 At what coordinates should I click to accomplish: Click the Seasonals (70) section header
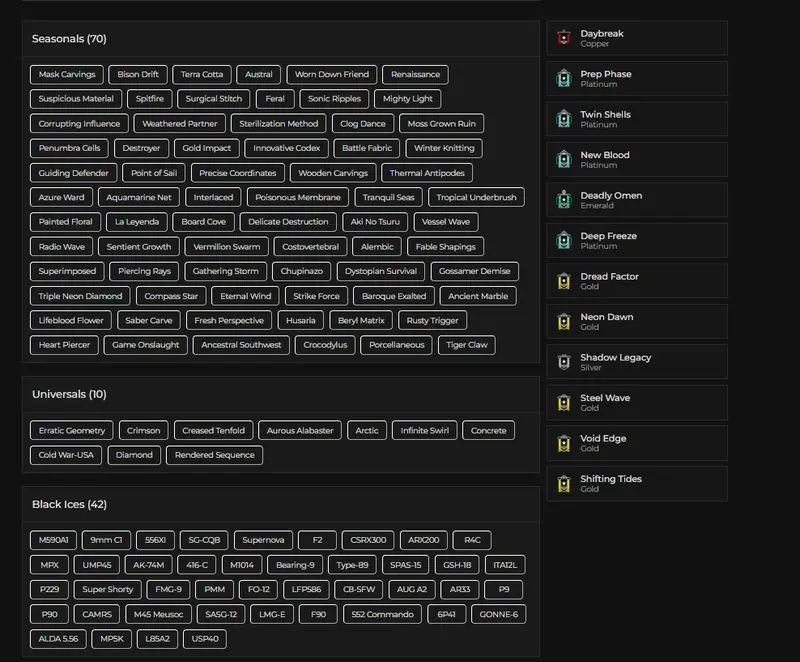(69, 39)
